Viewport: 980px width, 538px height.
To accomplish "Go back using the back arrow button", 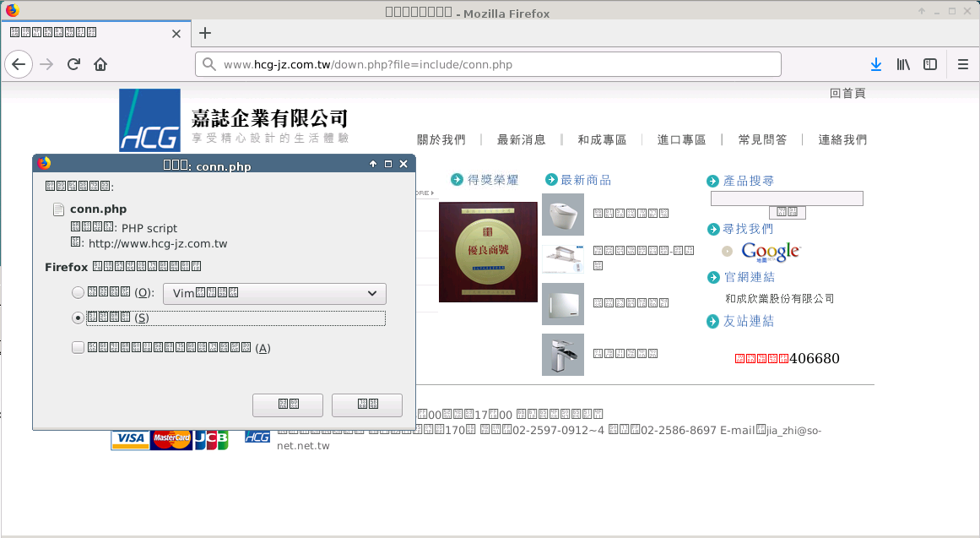I will (19, 64).
